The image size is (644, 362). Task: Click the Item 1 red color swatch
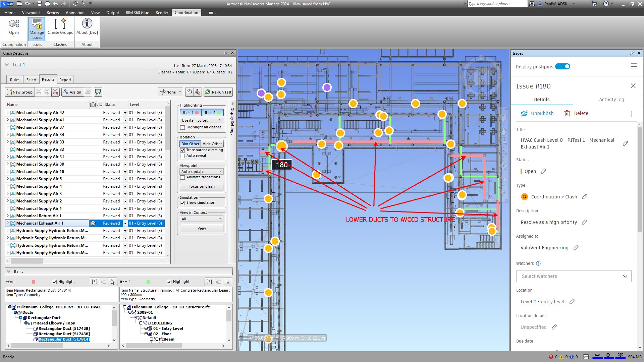[197, 113]
